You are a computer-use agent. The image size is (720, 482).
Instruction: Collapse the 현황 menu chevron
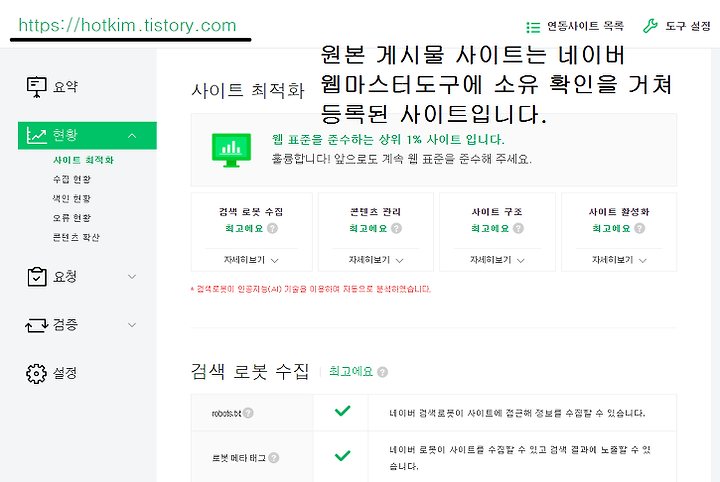pyautogui.click(x=132, y=136)
